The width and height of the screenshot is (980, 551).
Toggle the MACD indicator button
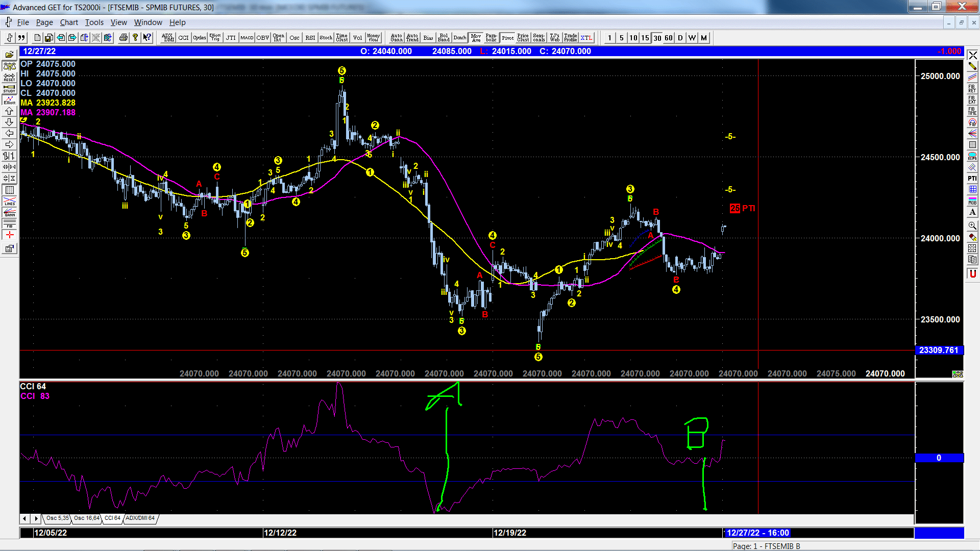click(x=247, y=38)
